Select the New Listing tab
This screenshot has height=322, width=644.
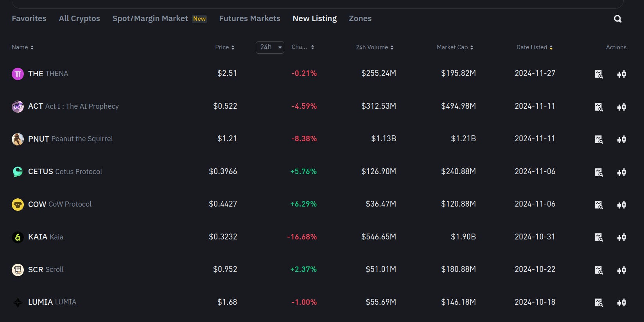click(315, 18)
